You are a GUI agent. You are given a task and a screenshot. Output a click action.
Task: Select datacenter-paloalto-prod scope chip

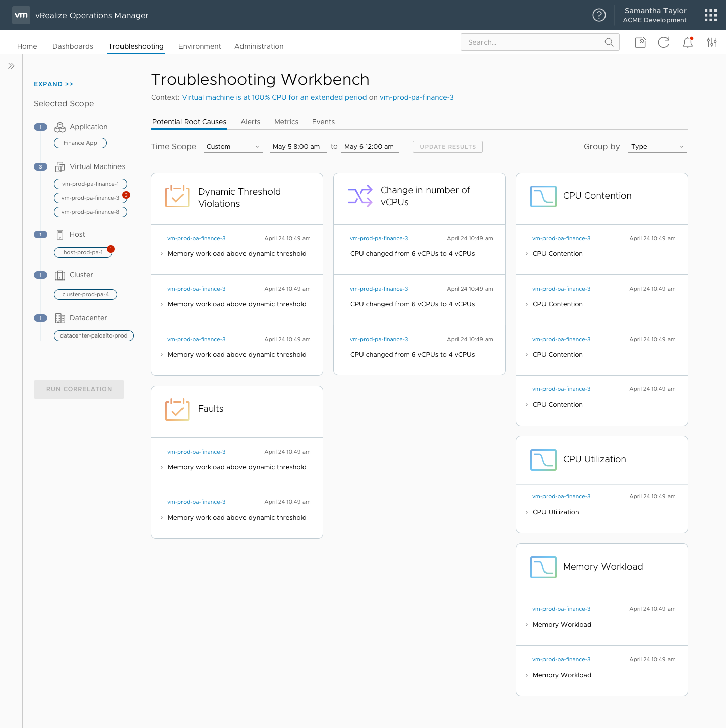(x=94, y=336)
